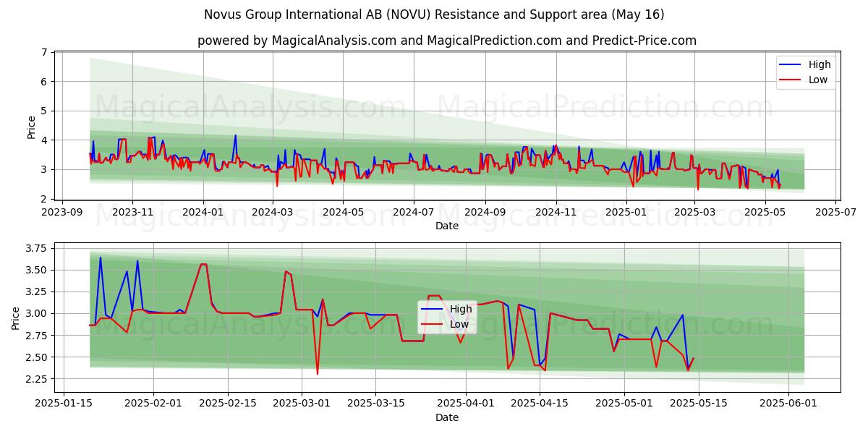
Task: Click the '2025-01-15' label on bottom chart
Action: (x=64, y=404)
